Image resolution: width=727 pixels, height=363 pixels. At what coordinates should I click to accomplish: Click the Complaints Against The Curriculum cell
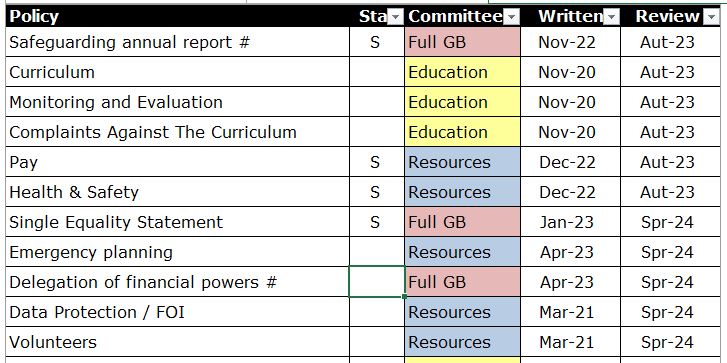(x=178, y=132)
